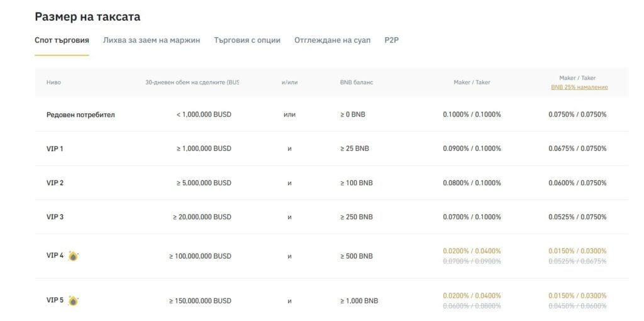Select the VIP 2 row label
Viewport: 644px width, 321px height.
point(55,183)
